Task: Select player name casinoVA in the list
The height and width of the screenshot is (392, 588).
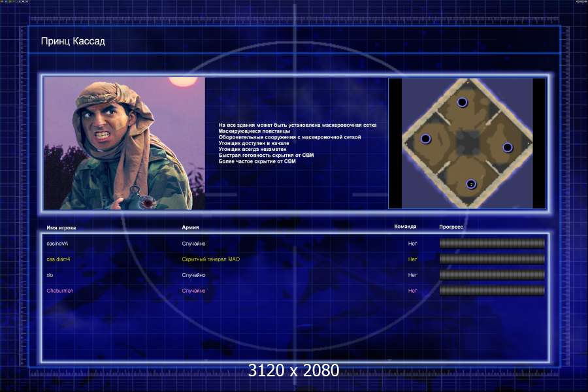Action: pyautogui.click(x=57, y=244)
